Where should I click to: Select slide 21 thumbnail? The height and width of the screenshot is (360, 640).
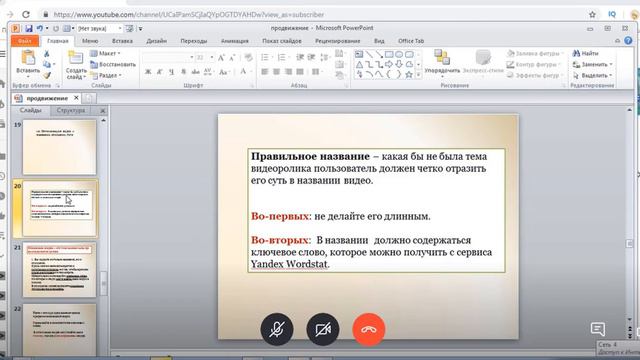(59, 269)
